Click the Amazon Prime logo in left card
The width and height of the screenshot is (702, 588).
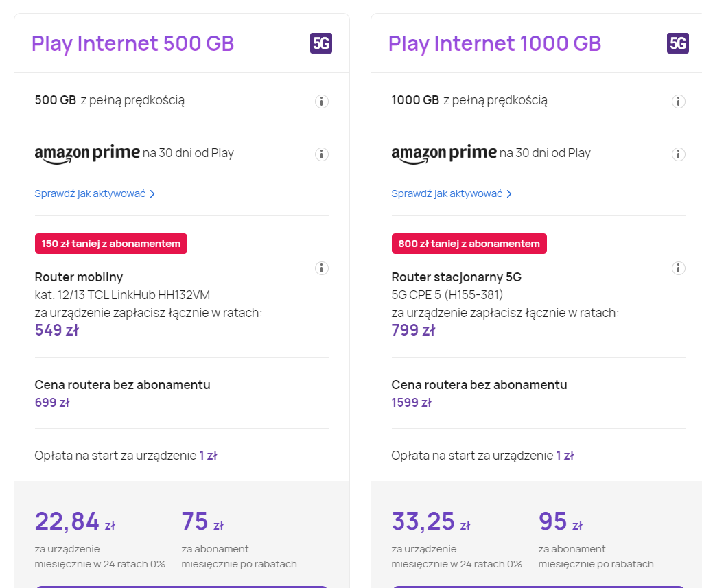coord(87,152)
